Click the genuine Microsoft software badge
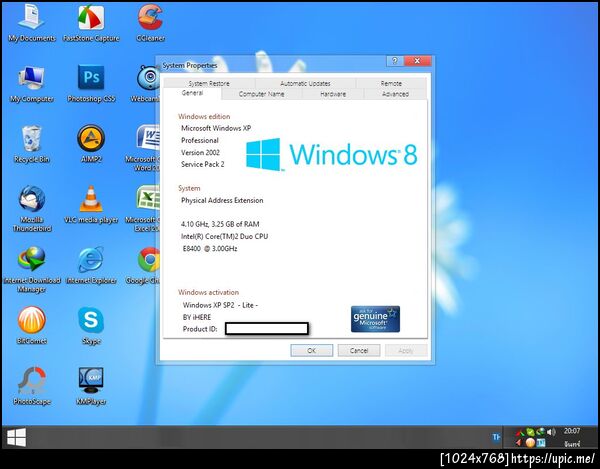 [375, 319]
